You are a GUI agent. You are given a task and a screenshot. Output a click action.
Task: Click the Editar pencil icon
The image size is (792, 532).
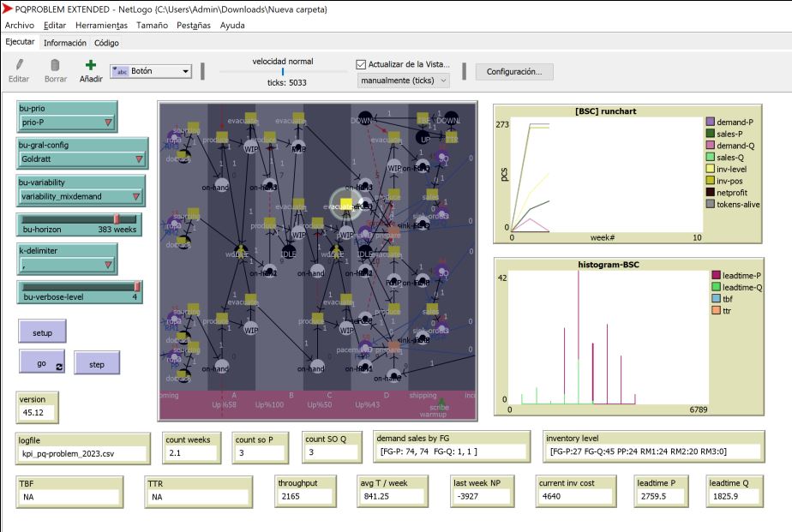tap(19, 65)
